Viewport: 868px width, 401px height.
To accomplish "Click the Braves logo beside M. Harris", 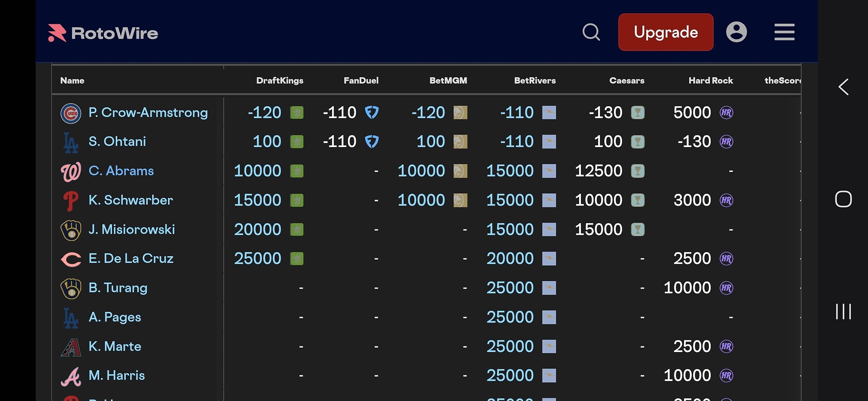I will tap(71, 377).
